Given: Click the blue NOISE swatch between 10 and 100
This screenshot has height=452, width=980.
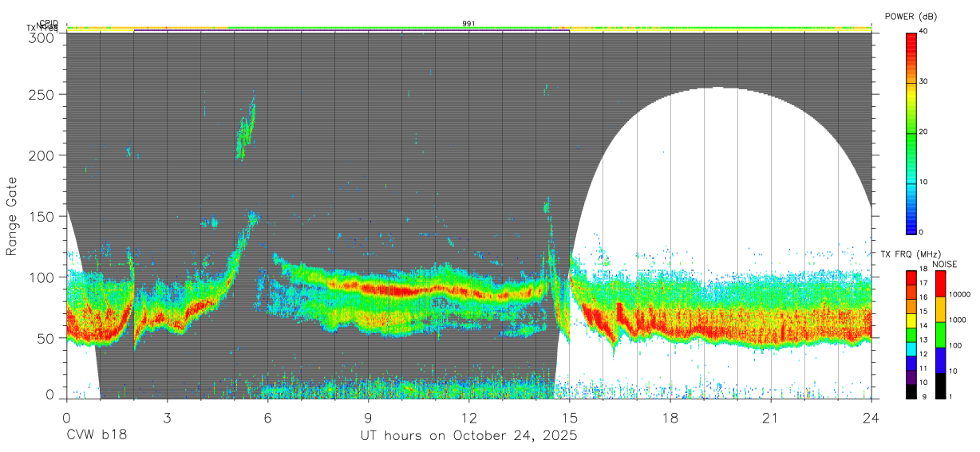Looking at the screenshot, I should point(939,360).
